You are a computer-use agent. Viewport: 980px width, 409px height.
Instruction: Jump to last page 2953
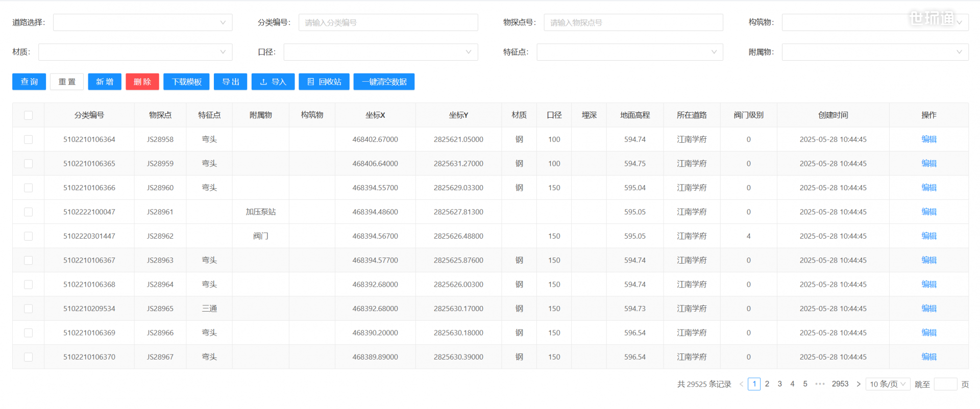(x=840, y=384)
